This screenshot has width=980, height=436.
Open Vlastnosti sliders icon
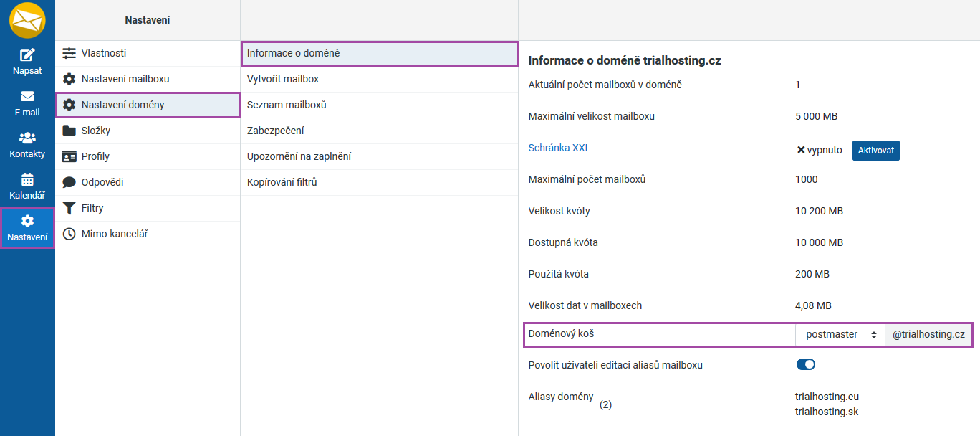click(69, 53)
